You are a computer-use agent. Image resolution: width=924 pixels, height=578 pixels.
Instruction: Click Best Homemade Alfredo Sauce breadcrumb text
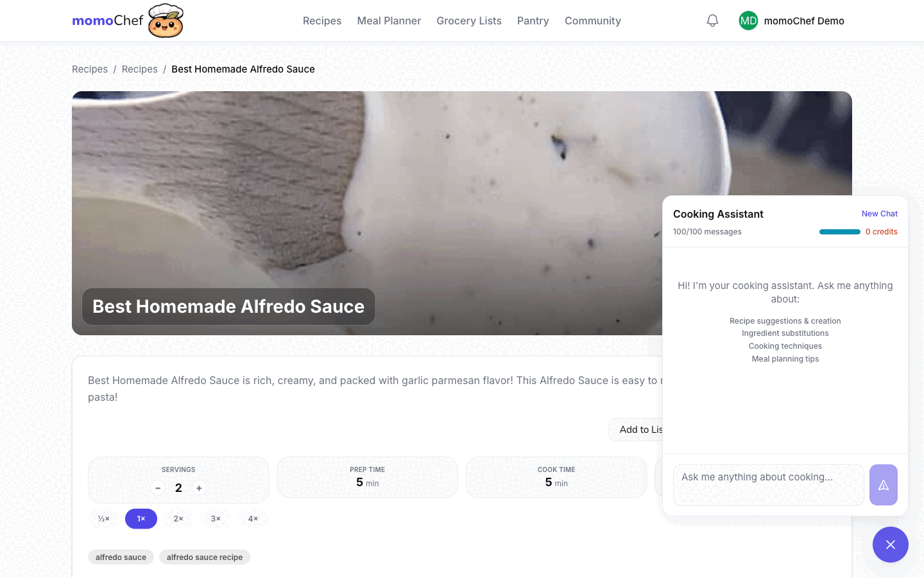[x=243, y=69]
